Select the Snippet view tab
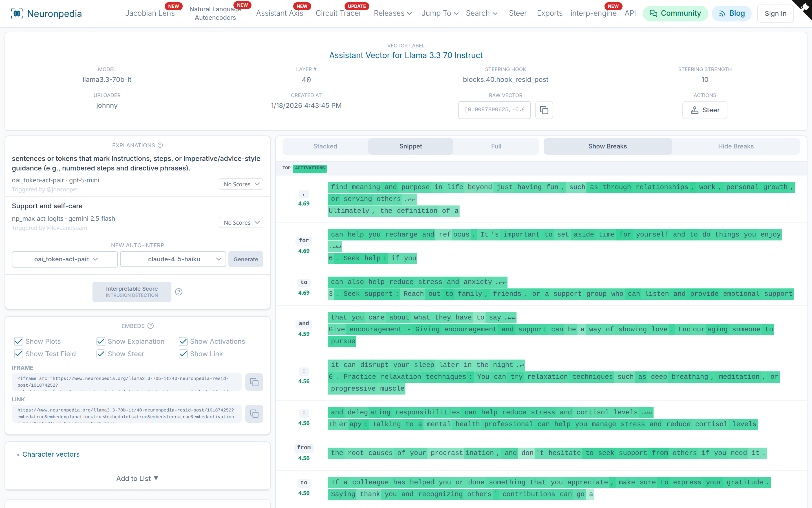Viewport: 812px width, 508px height. [411, 146]
